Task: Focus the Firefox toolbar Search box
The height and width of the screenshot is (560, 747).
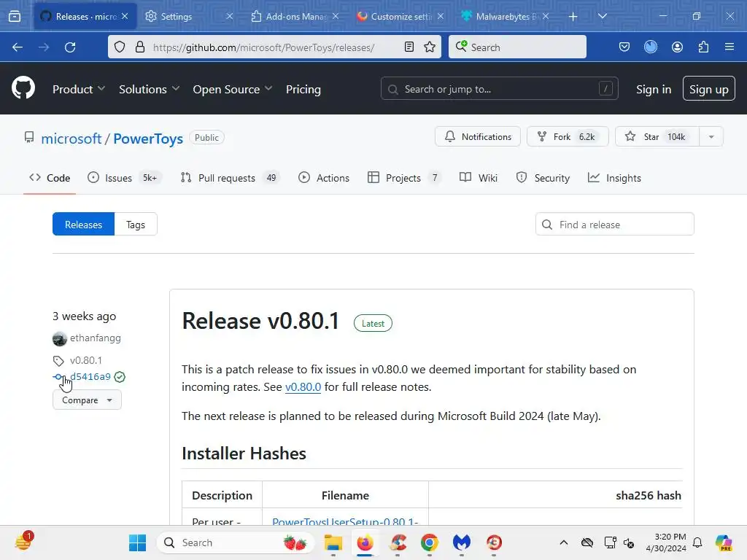Action: 517,47
